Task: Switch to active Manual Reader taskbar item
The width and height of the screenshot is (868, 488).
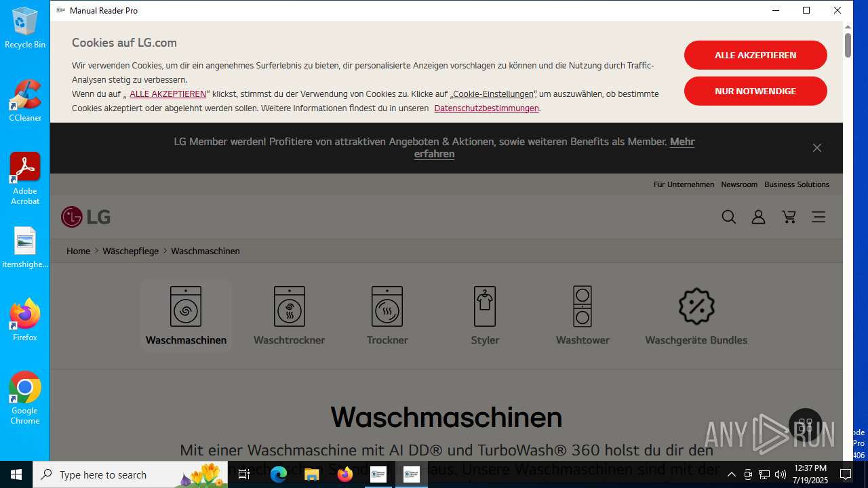Action: tap(411, 474)
